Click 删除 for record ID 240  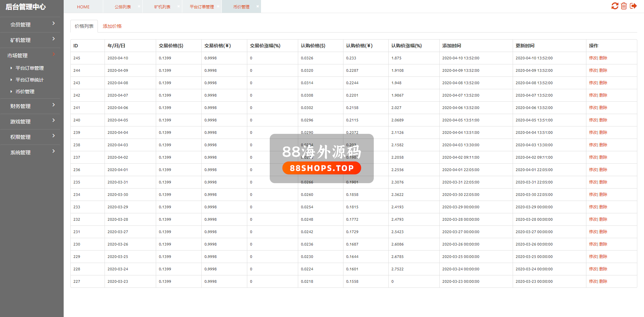(x=603, y=120)
